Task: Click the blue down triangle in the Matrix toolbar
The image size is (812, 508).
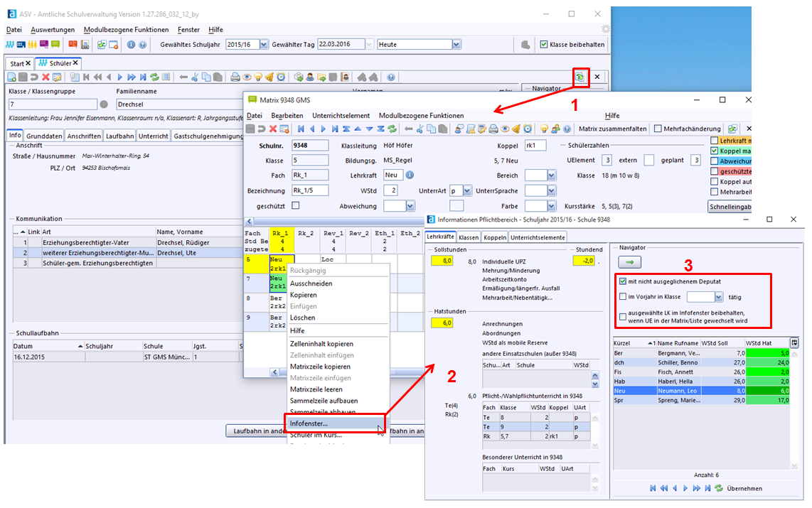Action: (369, 129)
